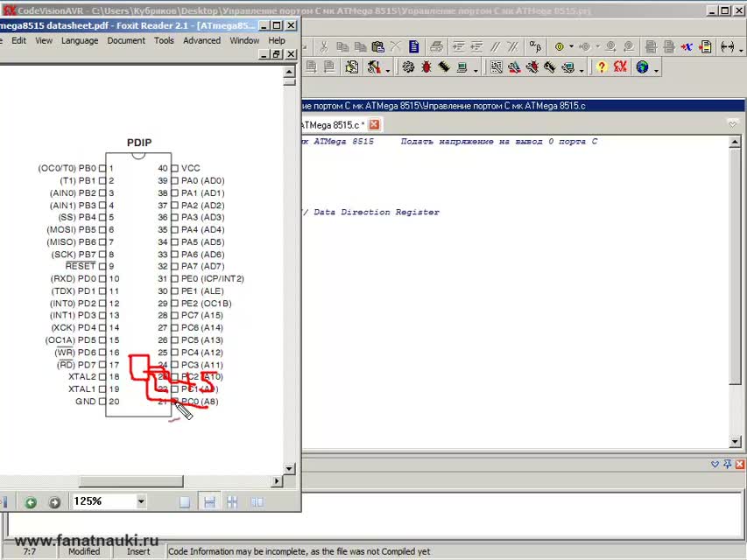Click the gear project configure icon
This screenshot has width=747, height=560.
tap(408, 67)
